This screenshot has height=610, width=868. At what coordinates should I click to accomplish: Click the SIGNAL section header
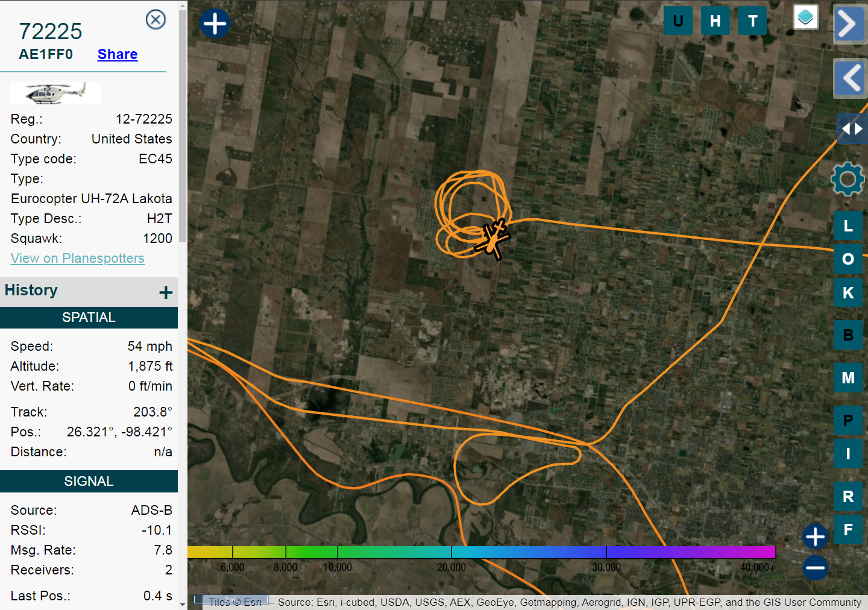click(x=89, y=482)
